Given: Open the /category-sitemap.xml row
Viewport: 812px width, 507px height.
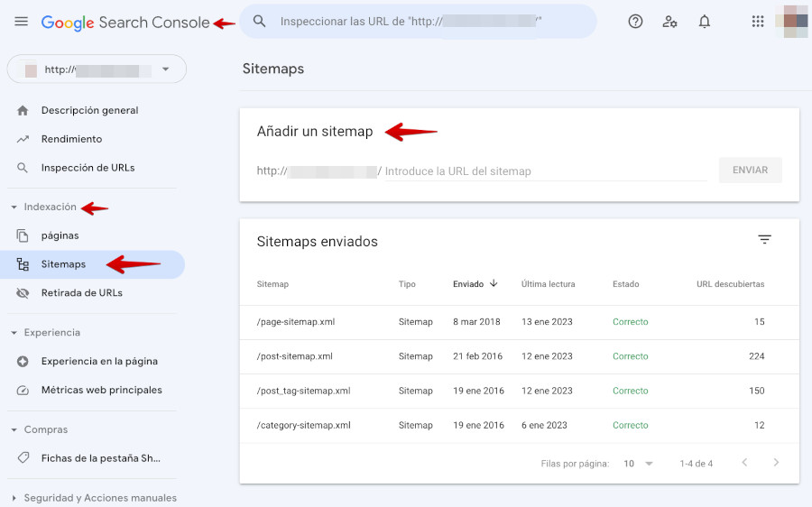Looking at the screenshot, I should pos(520,426).
